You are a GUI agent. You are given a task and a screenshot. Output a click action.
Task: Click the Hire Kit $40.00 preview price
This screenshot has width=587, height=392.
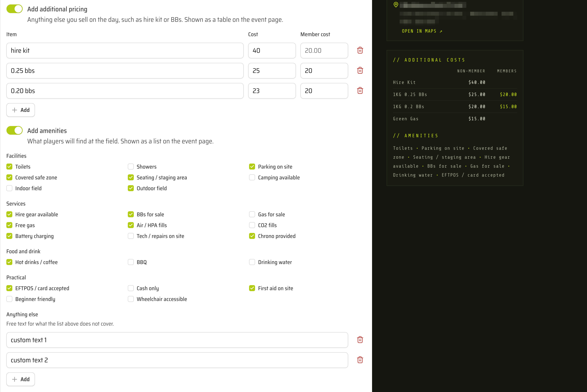coord(477,82)
